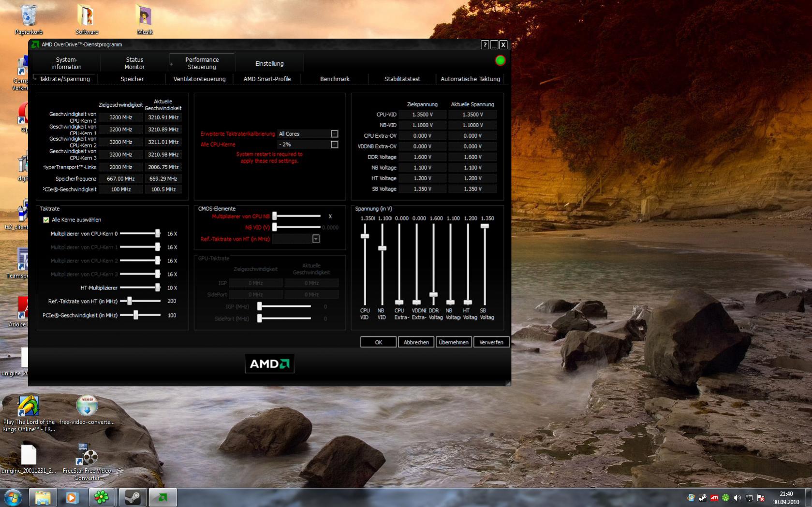Click the Ref.-Taktrate von HT slider in Taktrate
The image size is (812, 507).
point(130,301)
